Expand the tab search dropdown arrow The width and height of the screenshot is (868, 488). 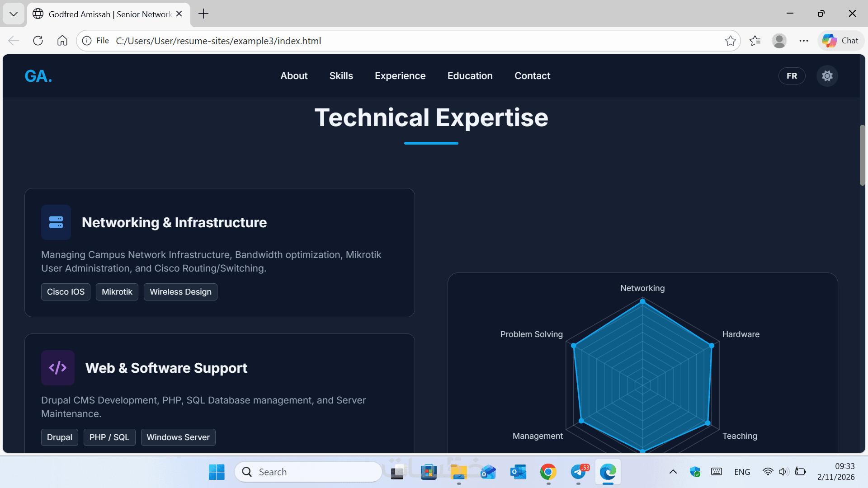tap(14, 14)
